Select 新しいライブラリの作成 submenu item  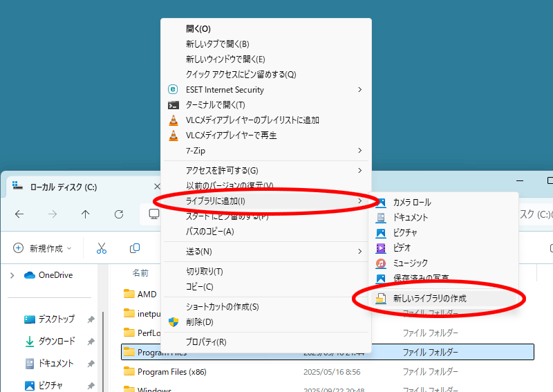click(429, 299)
